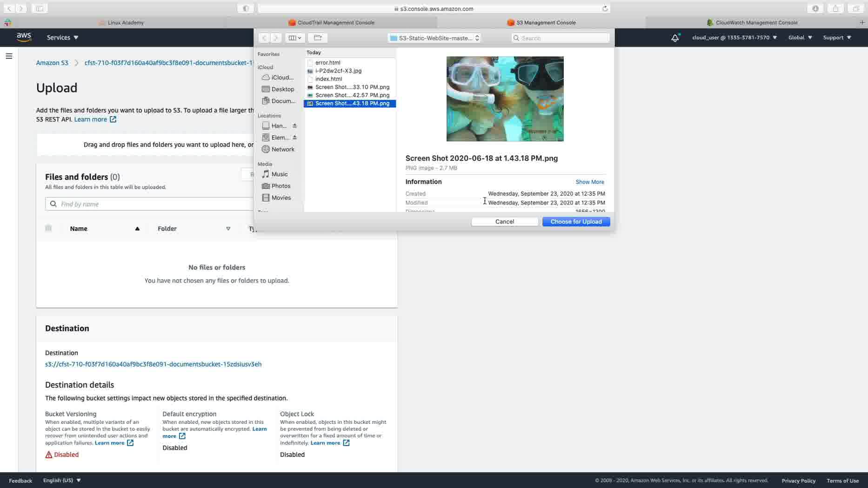
Task: Open a new browser tab
Action: (x=862, y=22)
